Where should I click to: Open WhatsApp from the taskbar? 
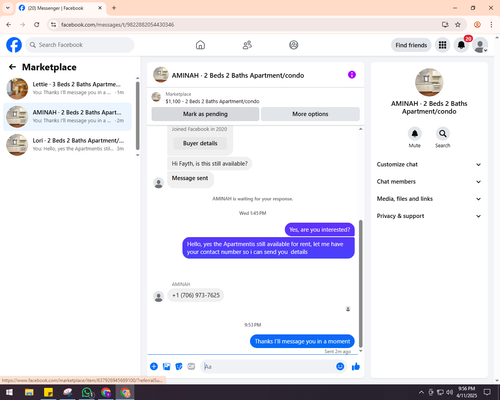click(87, 392)
